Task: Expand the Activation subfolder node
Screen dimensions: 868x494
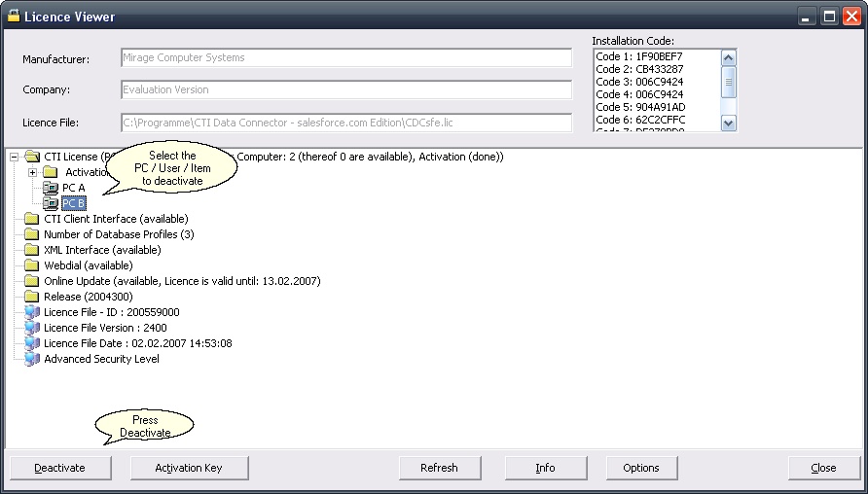Action: pyautogui.click(x=33, y=172)
